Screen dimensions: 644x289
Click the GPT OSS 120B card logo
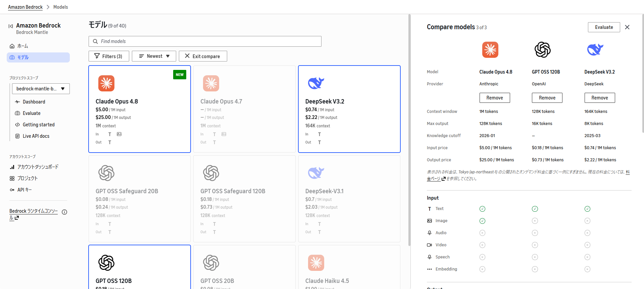pos(106,263)
